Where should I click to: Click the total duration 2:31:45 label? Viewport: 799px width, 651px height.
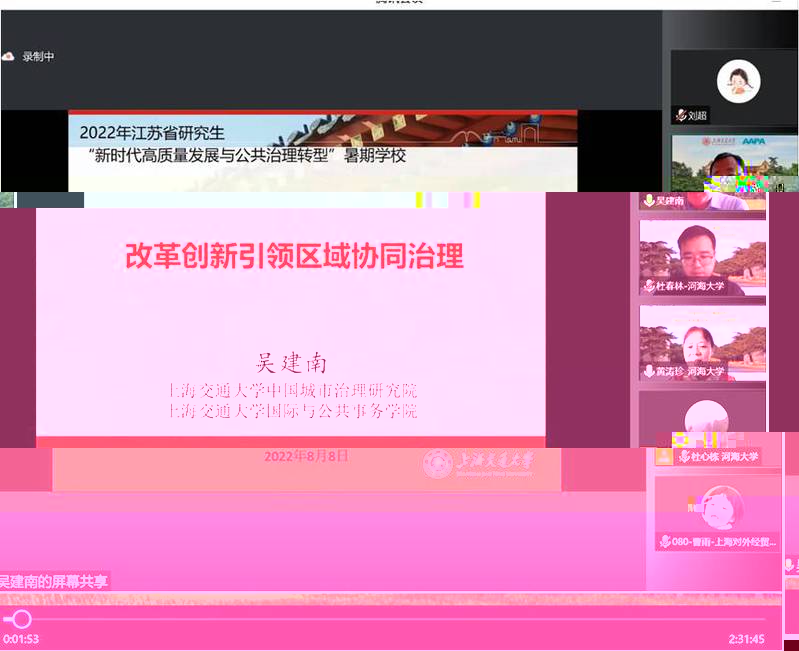point(746,639)
